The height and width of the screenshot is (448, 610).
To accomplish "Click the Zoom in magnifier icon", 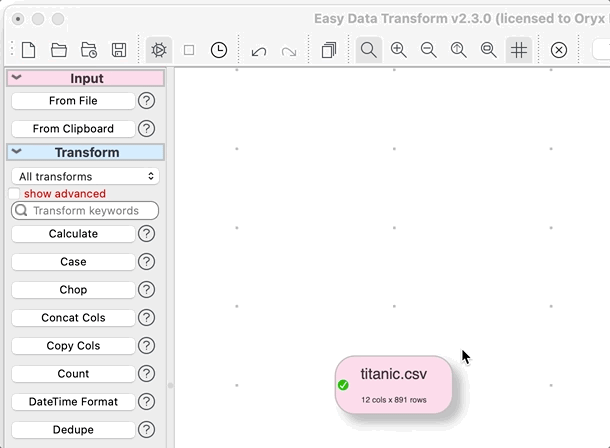I will 399,50.
